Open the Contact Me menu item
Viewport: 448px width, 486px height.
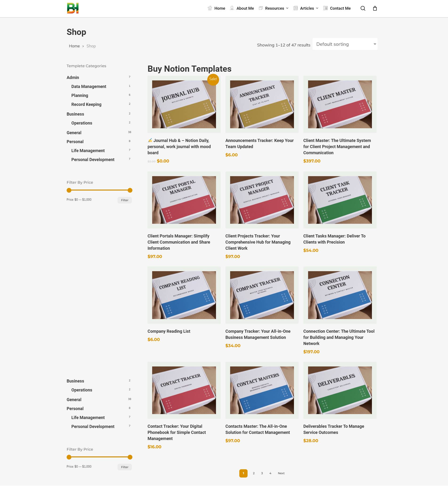coord(340,8)
